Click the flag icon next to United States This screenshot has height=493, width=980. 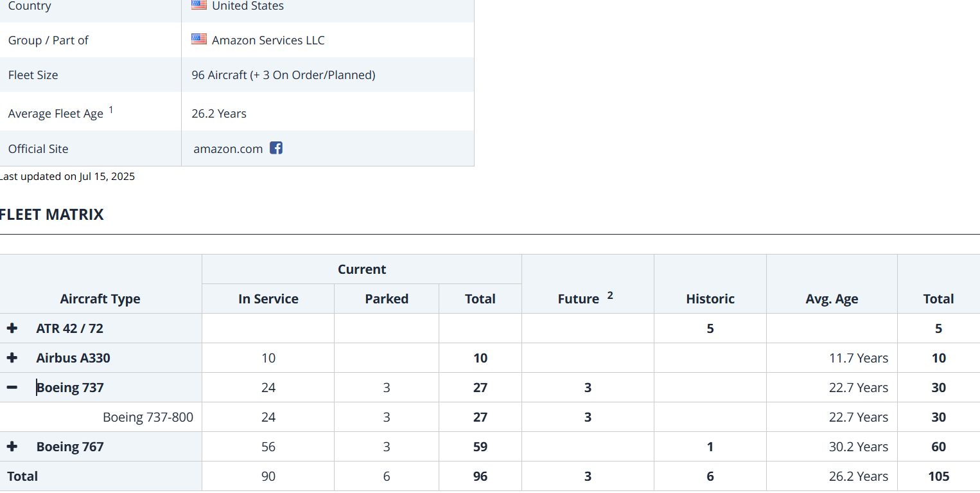pyautogui.click(x=199, y=5)
